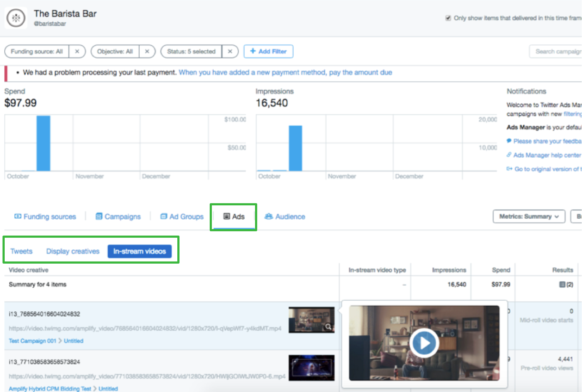
Task: Open the Metrics: Summary dropdown
Action: tap(529, 216)
